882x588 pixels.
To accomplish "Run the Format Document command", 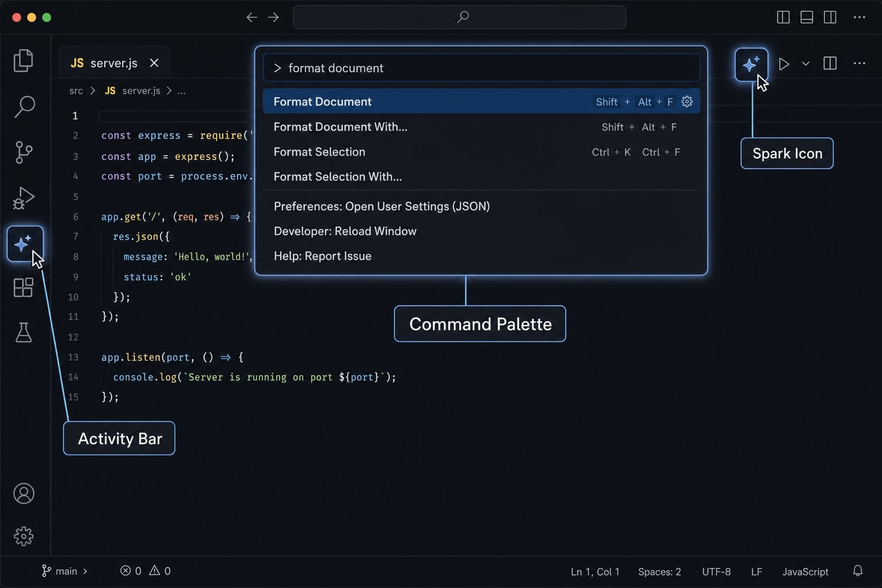I will (x=482, y=102).
